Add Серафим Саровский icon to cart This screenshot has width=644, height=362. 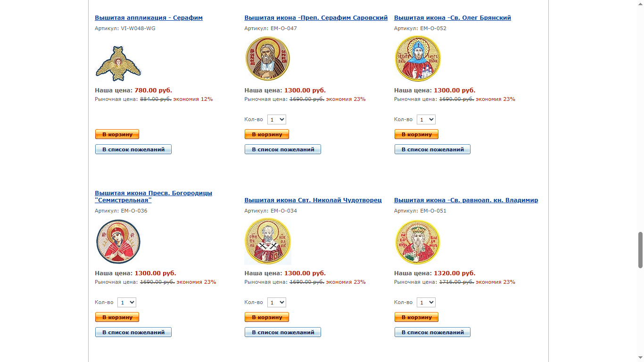click(267, 134)
